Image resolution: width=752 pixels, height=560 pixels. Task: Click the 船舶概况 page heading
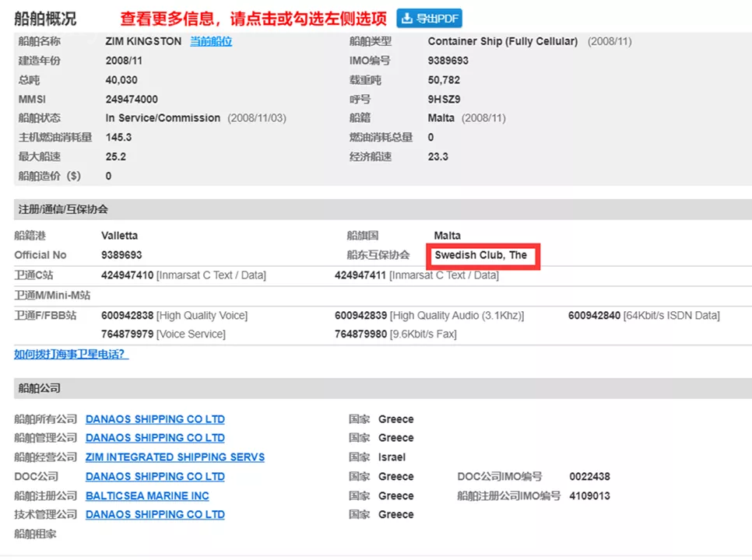(45, 18)
